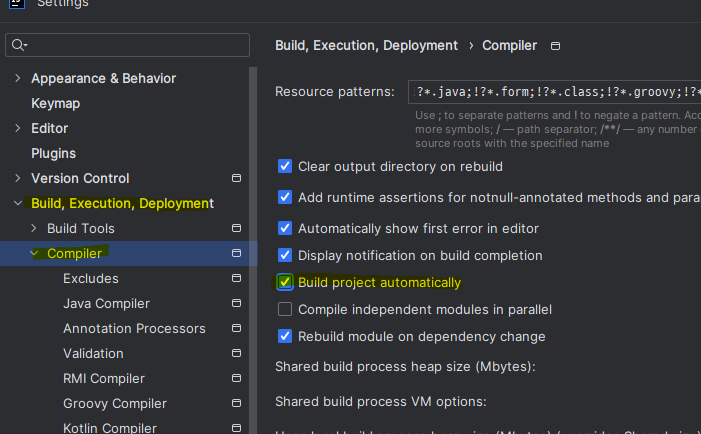Click project-level icon next to Validation

237,354
